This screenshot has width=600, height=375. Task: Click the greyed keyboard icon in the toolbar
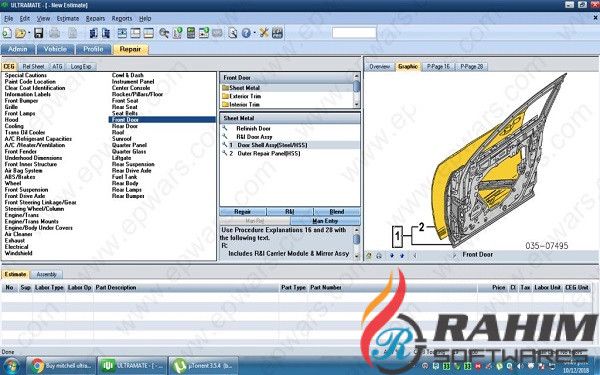pos(217,33)
